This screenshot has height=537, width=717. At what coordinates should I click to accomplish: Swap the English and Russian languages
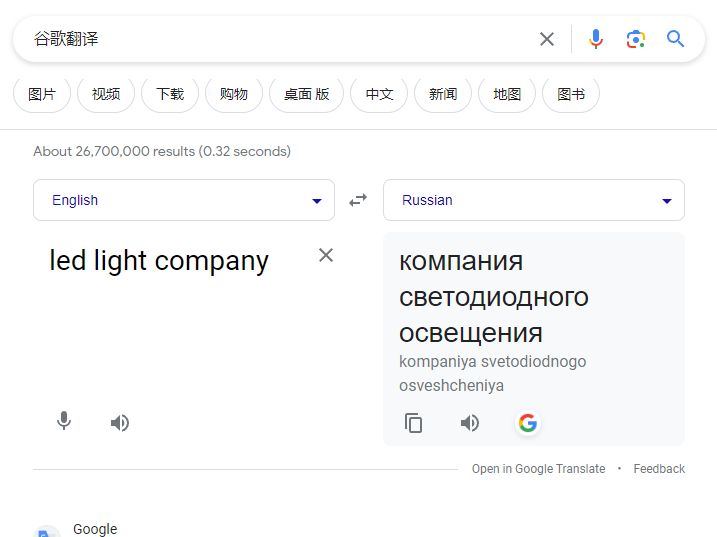(x=358, y=200)
